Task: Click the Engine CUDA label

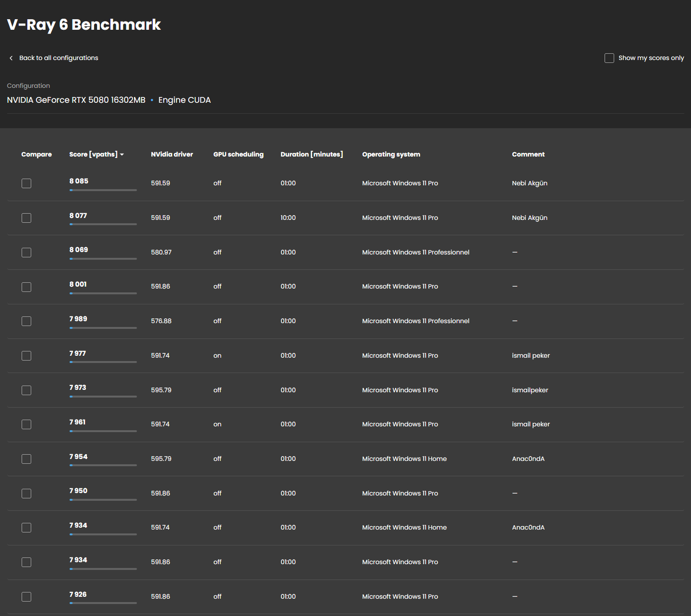Action: point(184,100)
